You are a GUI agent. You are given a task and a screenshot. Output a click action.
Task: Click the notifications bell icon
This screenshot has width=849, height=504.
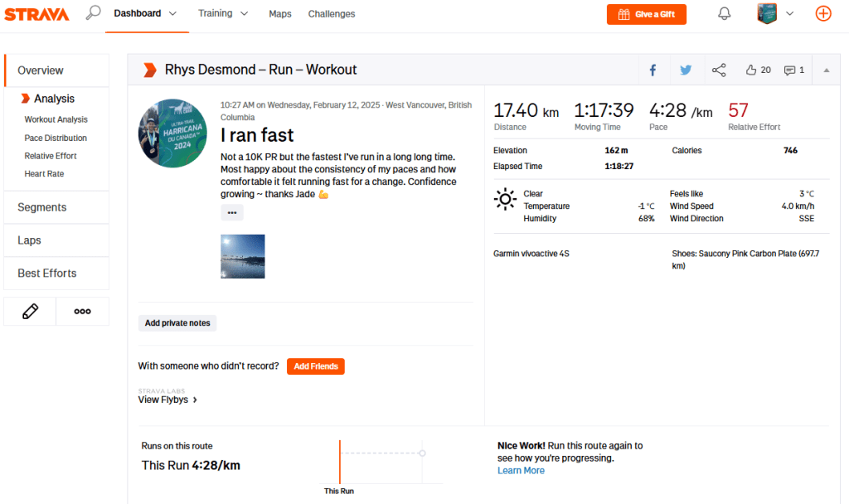click(724, 13)
